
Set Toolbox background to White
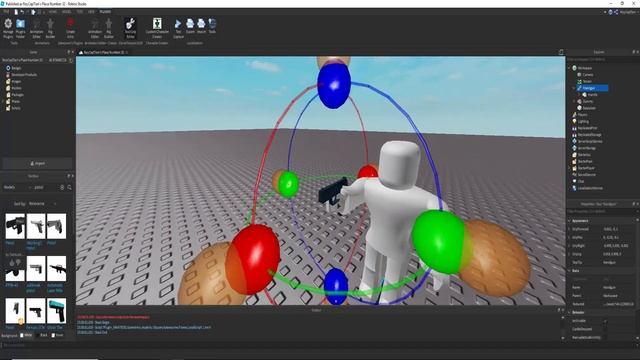tap(26, 336)
